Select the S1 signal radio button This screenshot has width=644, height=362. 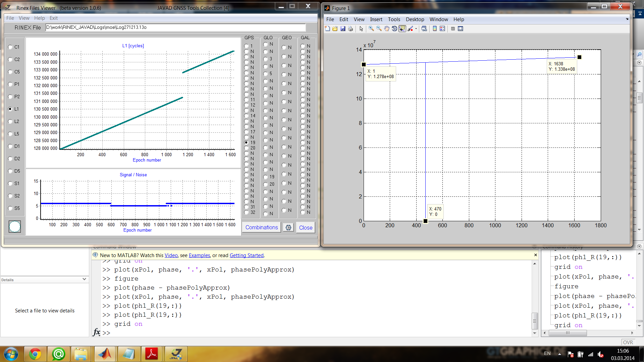[10, 184]
